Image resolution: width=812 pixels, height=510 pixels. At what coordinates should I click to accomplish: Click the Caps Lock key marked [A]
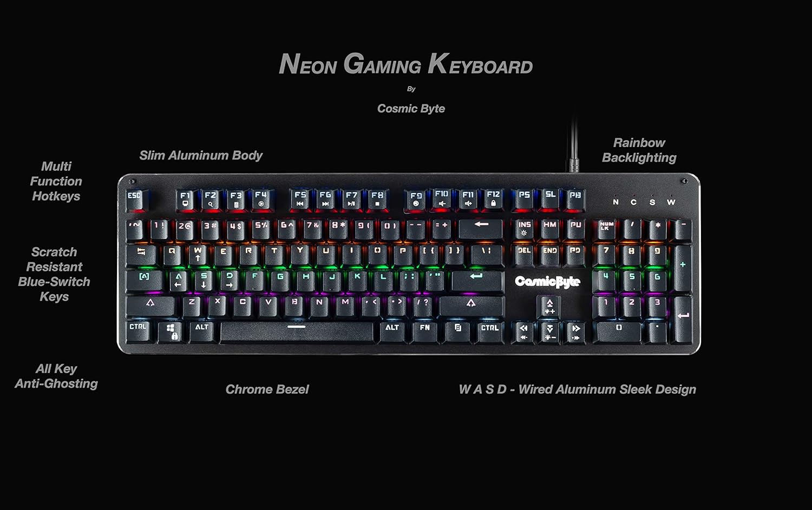tap(145, 281)
